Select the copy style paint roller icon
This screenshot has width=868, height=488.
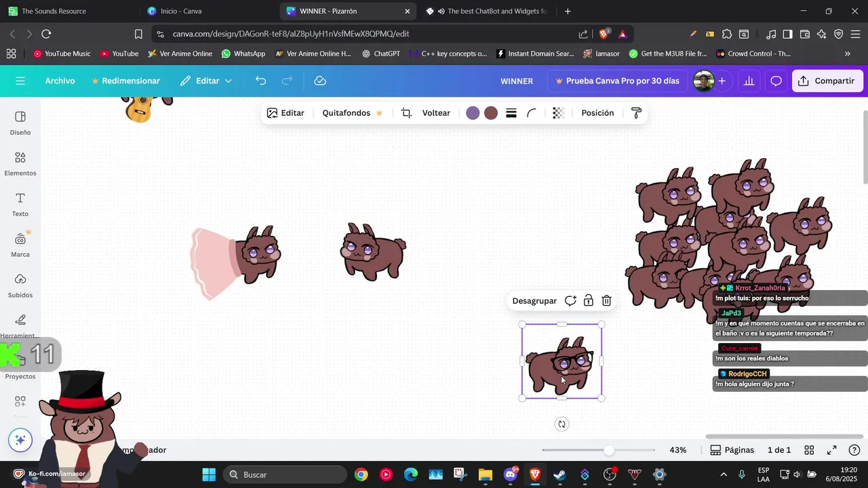pyautogui.click(x=636, y=113)
